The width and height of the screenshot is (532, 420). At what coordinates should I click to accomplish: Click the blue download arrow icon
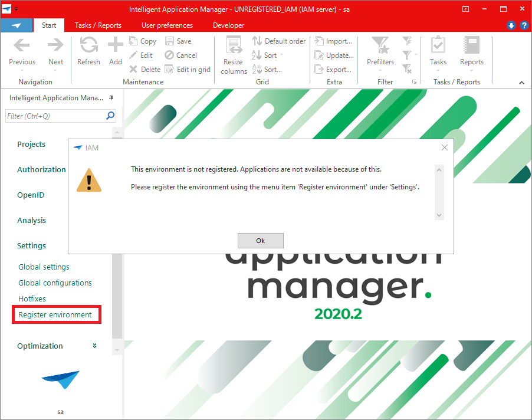pyautogui.click(x=511, y=25)
